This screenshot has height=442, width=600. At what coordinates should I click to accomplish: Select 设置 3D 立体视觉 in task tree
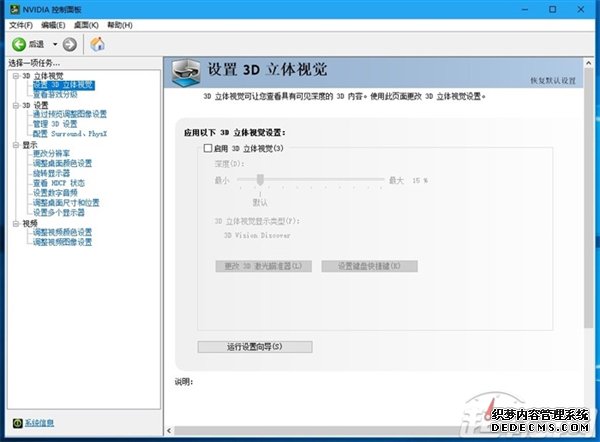point(64,85)
